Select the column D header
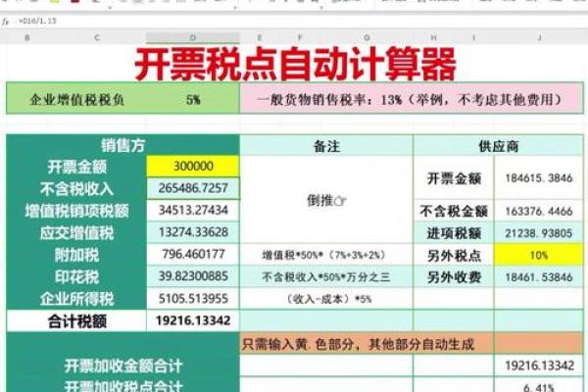Viewport: 588px width, 392px height. [192, 38]
